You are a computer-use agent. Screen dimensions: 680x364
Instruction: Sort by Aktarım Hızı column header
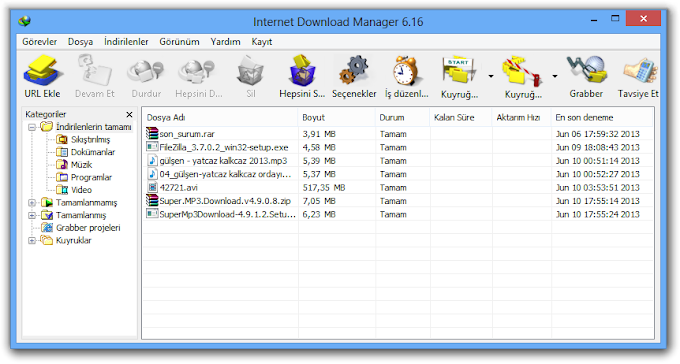522,117
